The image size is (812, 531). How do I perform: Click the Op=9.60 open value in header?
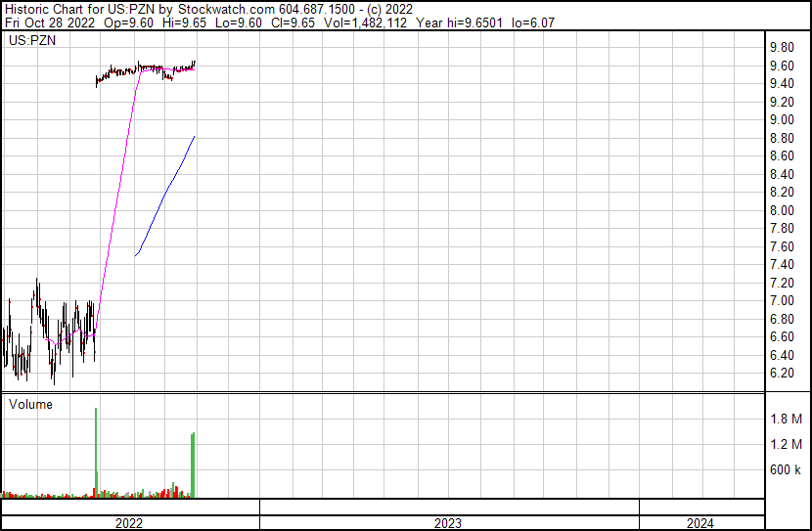128,22
